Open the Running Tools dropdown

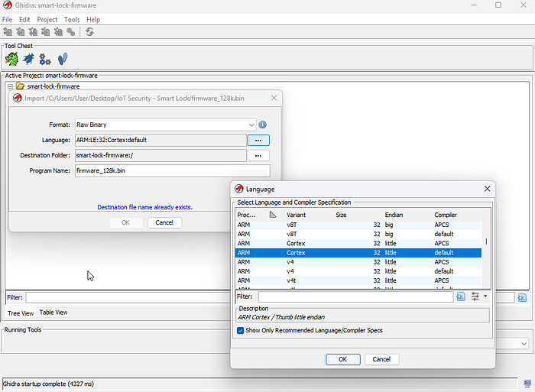[524, 344]
